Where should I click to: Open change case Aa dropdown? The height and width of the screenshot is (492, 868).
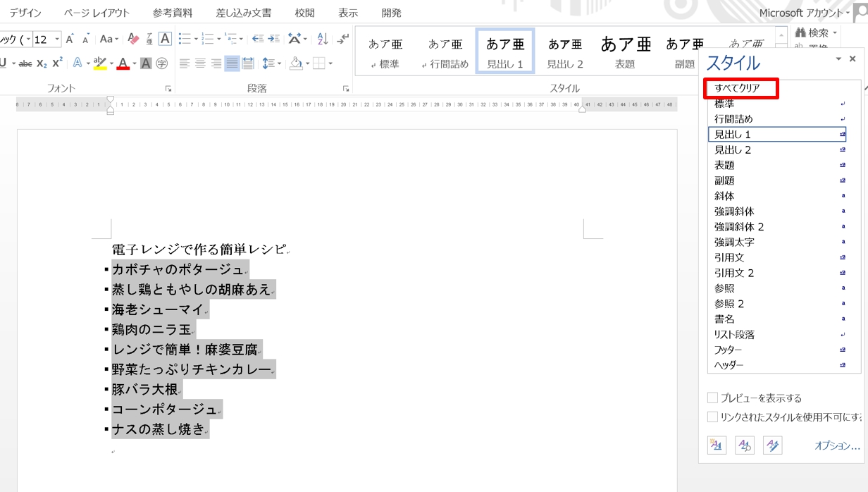pos(109,39)
